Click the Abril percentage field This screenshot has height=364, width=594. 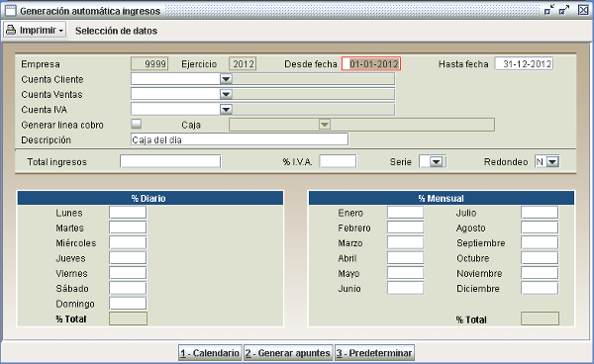click(405, 258)
